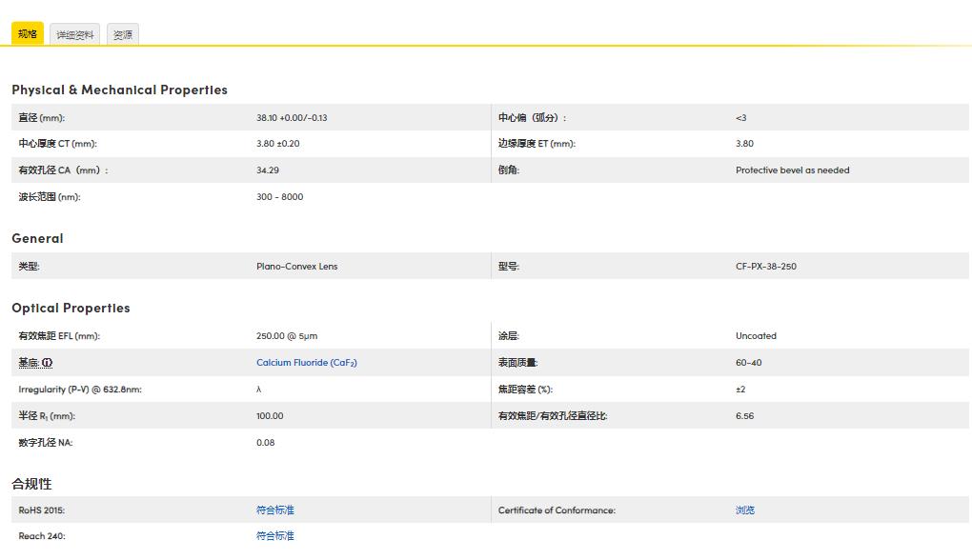972x560 pixels.
Task: Click the surface quality value 60-40
Action: 748,363
